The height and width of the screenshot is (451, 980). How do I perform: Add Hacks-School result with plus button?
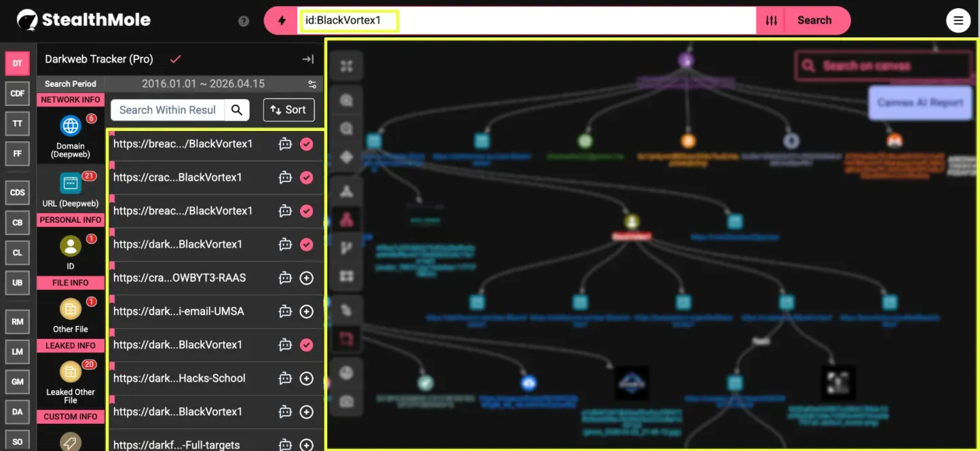click(306, 378)
